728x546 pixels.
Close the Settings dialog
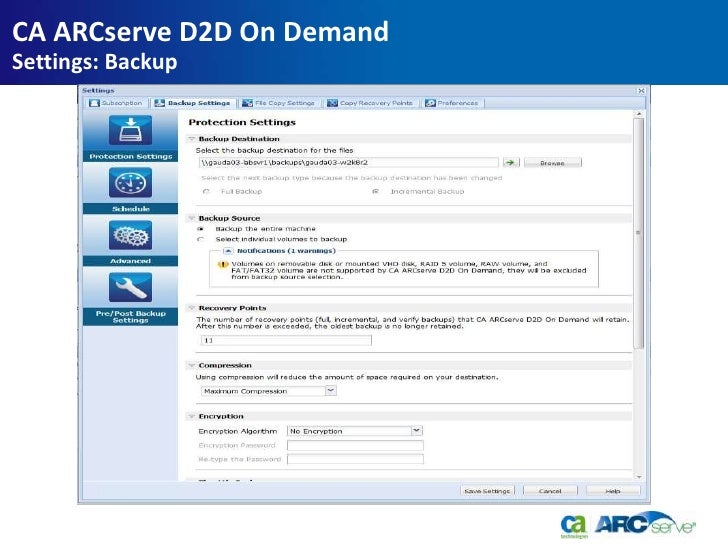click(641, 91)
